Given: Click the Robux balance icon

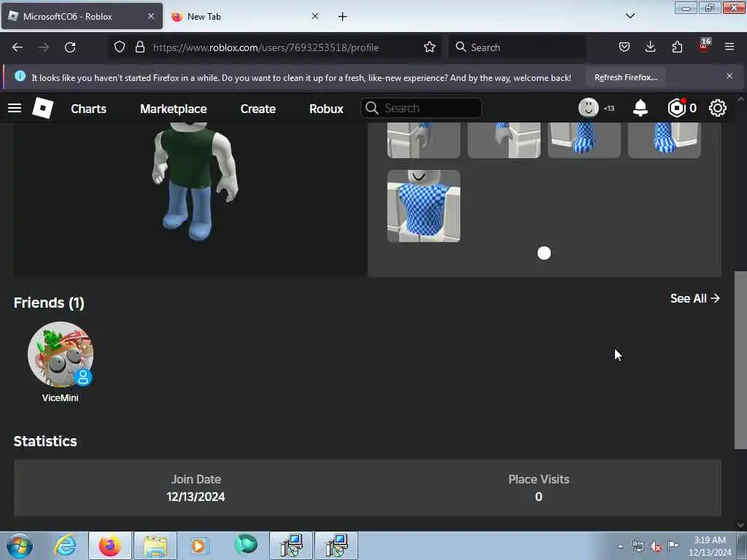Looking at the screenshot, I should [677, 108].
